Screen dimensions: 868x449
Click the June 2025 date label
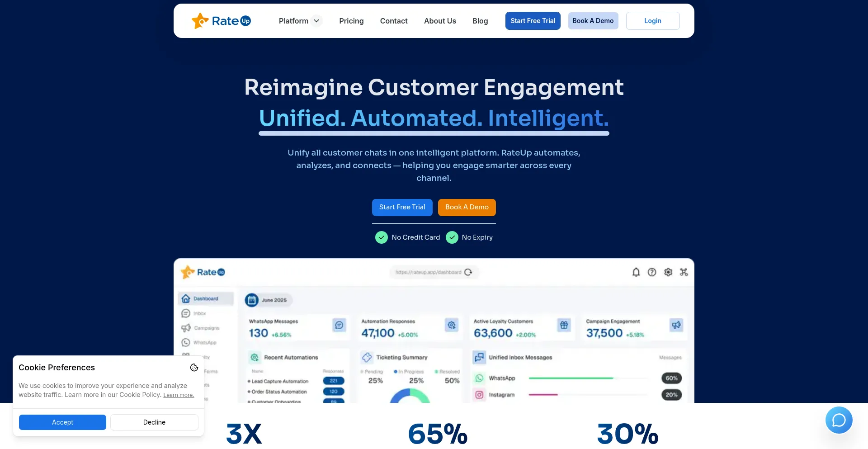[274, 300]
